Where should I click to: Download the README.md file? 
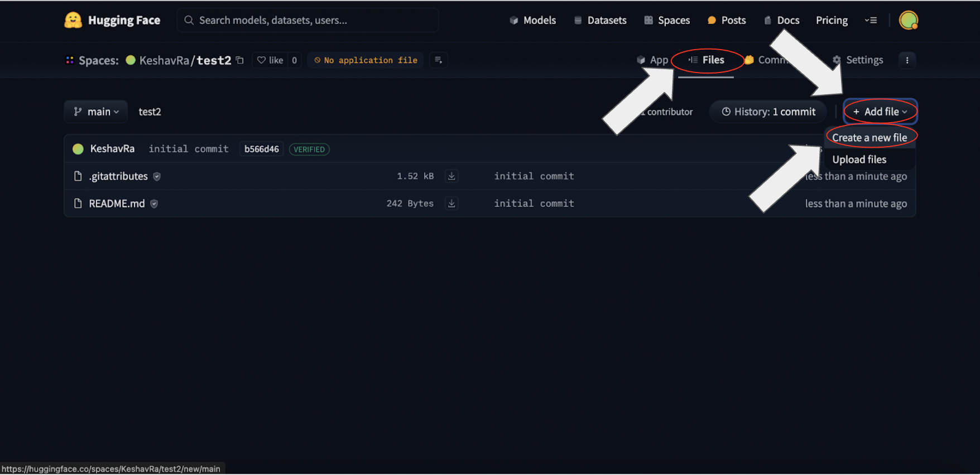click(451, 203)
